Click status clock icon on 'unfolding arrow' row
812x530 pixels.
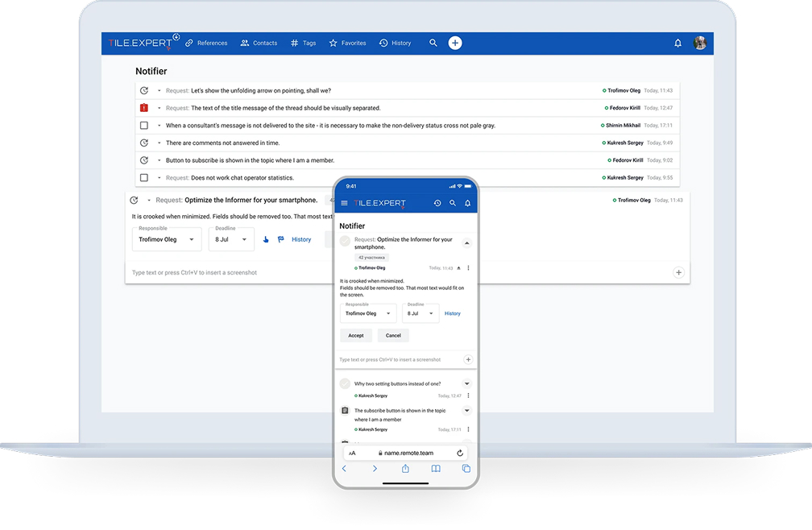[x=144, y=90]
